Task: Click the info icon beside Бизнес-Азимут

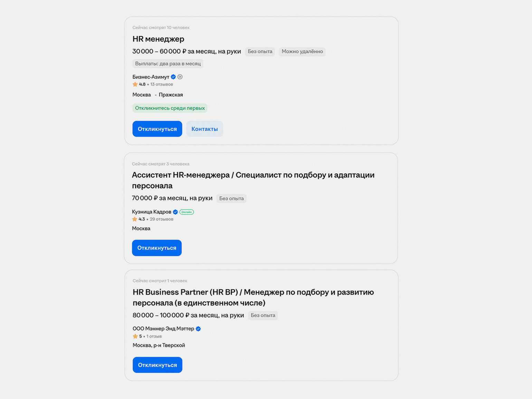Action: click(x=180, y=77)
